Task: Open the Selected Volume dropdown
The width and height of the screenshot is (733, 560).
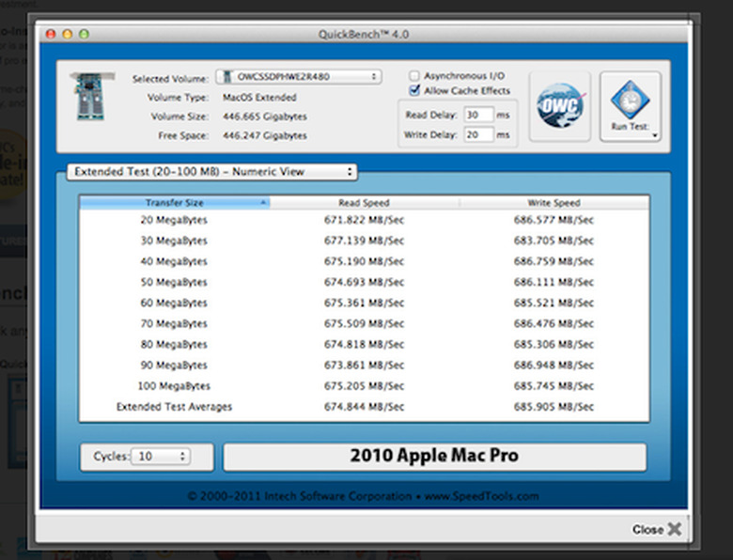Action: click(299, 77)
